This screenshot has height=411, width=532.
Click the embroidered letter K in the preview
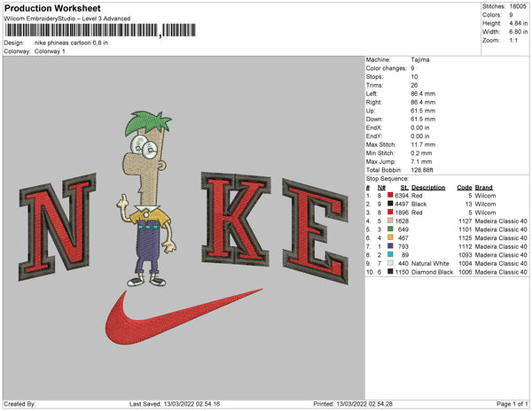(x=236, y=219)
